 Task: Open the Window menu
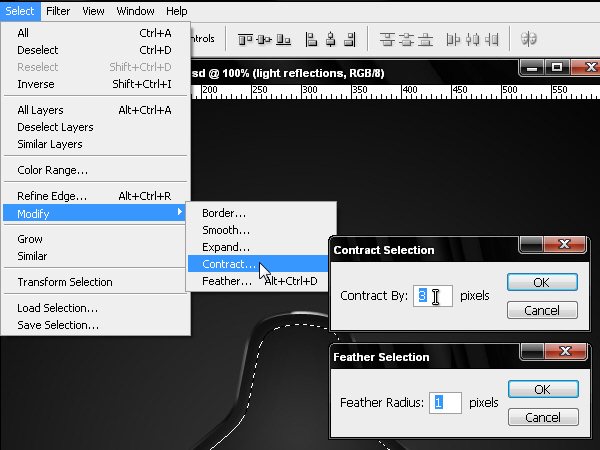[x=135, y=11]
